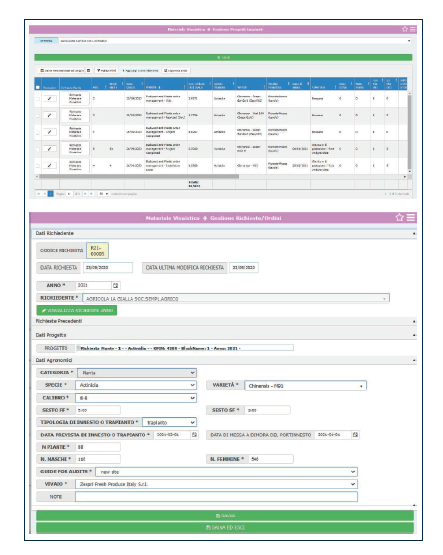Open the VIVAIO dropdown with Zespri Fresh Produce
Image resolution: width=443 pixels, height=555 pixels.
coord(216,484)
